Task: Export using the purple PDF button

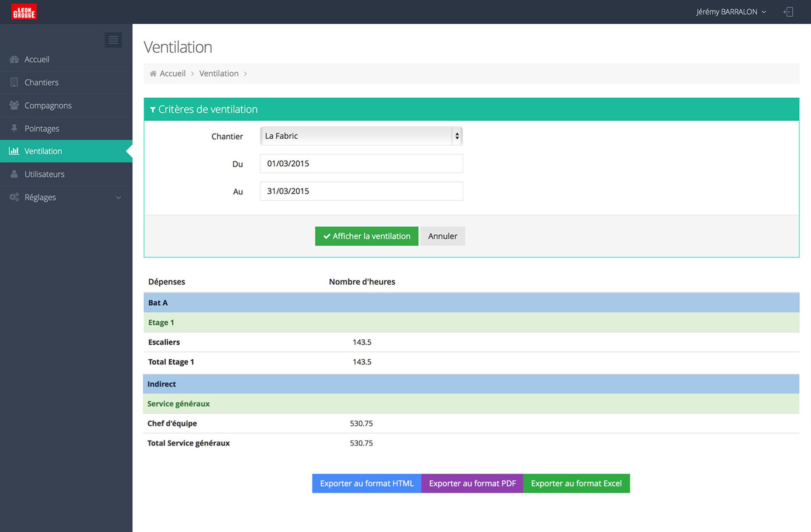Action: [472, 483]
